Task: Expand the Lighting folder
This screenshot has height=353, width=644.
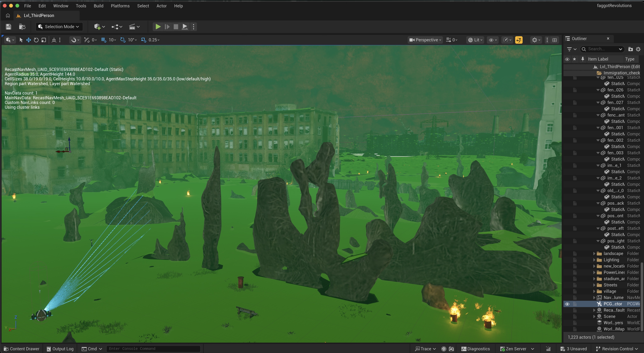Action: (594, 260)
